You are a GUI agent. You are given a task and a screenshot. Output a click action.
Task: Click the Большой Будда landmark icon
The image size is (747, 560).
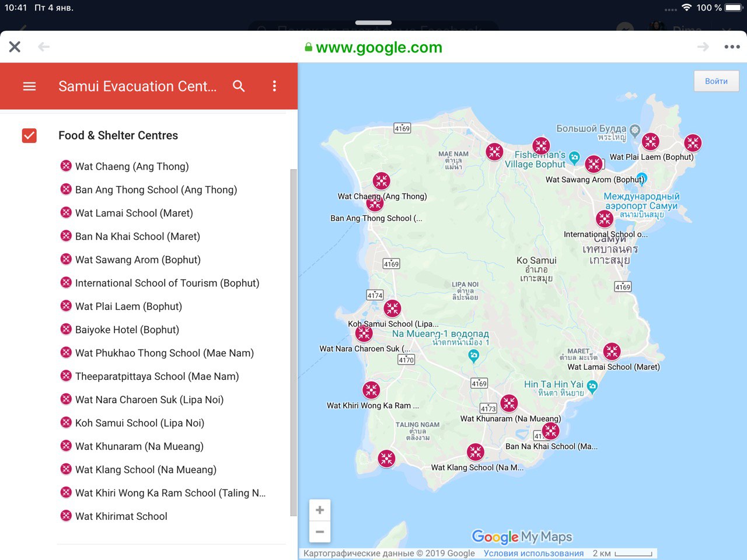pyautogui.click(x=635, y=130)
